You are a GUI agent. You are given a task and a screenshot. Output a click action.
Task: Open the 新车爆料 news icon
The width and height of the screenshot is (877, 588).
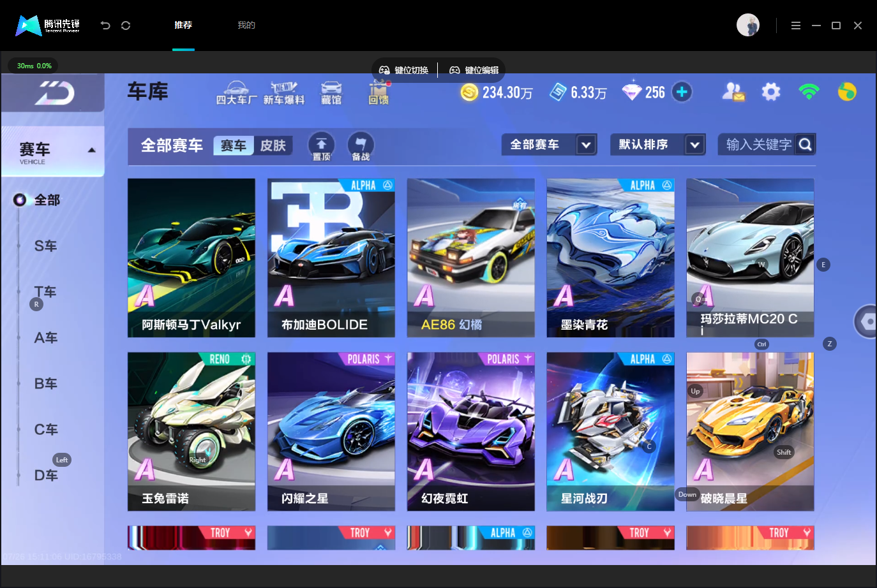(x=284, y=92)
